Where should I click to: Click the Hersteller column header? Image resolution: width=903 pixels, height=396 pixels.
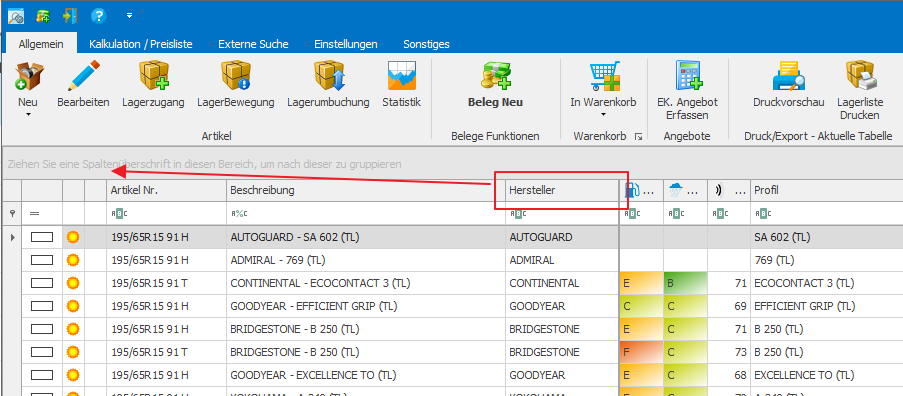tap(563, 191)
